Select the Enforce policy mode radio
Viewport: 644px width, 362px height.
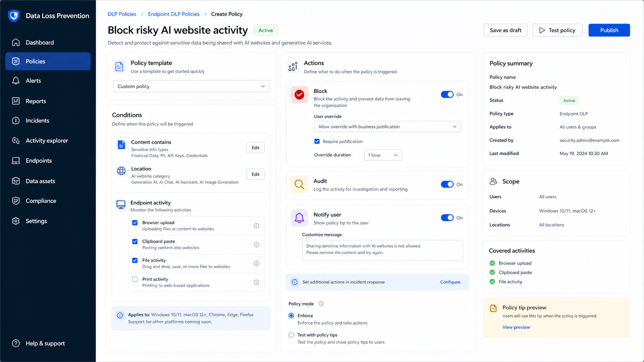coord(291,315)
